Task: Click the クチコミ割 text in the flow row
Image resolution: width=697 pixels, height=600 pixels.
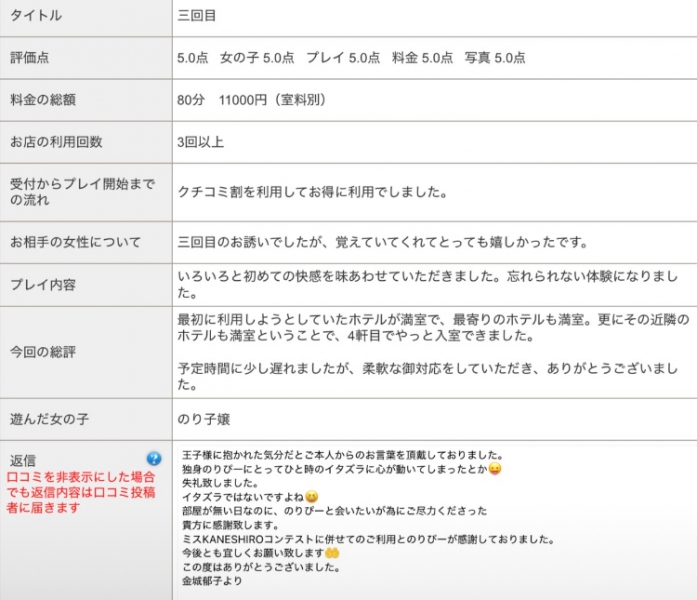Action: pos(210,192)
